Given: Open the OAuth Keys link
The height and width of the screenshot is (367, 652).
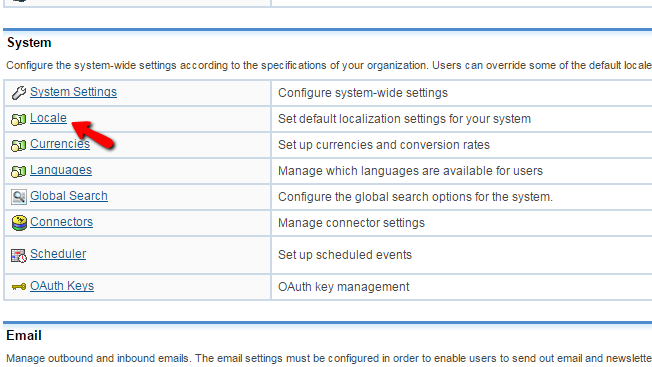Looking at the screenshot, I should (x=62, y=286).
